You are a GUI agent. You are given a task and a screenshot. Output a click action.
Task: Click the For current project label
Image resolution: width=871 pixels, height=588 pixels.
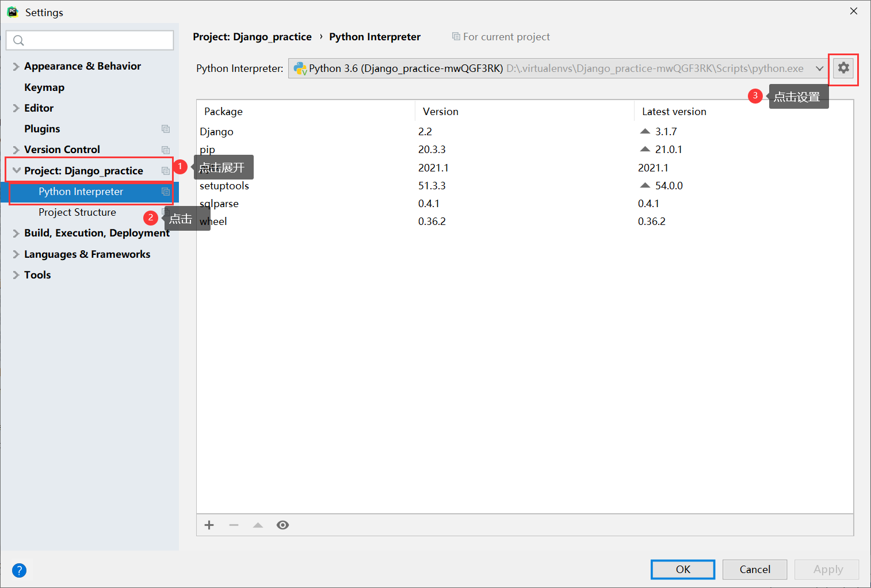pos(506,37)
